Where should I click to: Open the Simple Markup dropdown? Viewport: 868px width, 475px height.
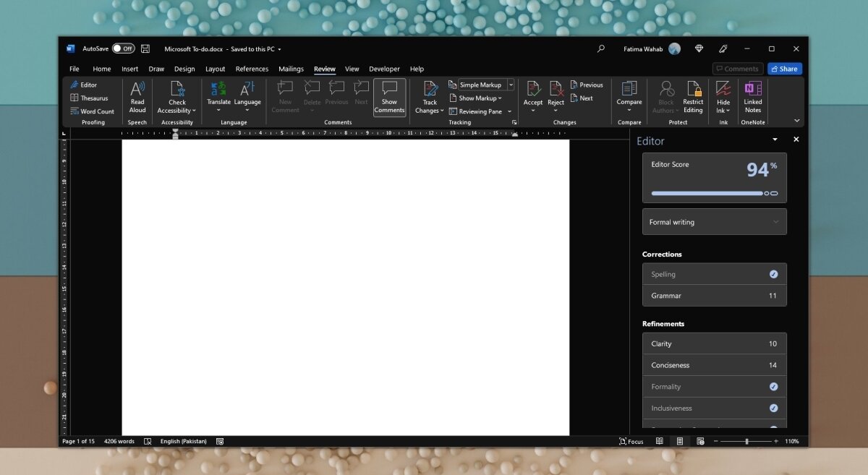coord(511,85)
